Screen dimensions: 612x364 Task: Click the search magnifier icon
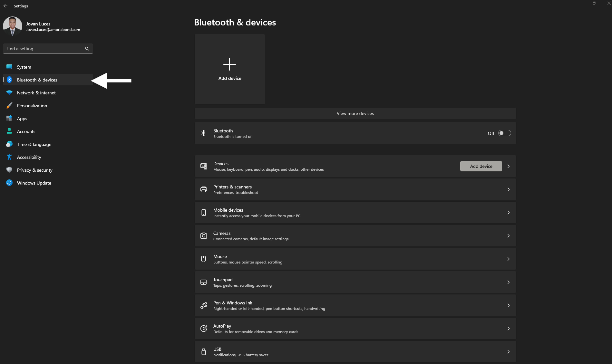point(87,49)
